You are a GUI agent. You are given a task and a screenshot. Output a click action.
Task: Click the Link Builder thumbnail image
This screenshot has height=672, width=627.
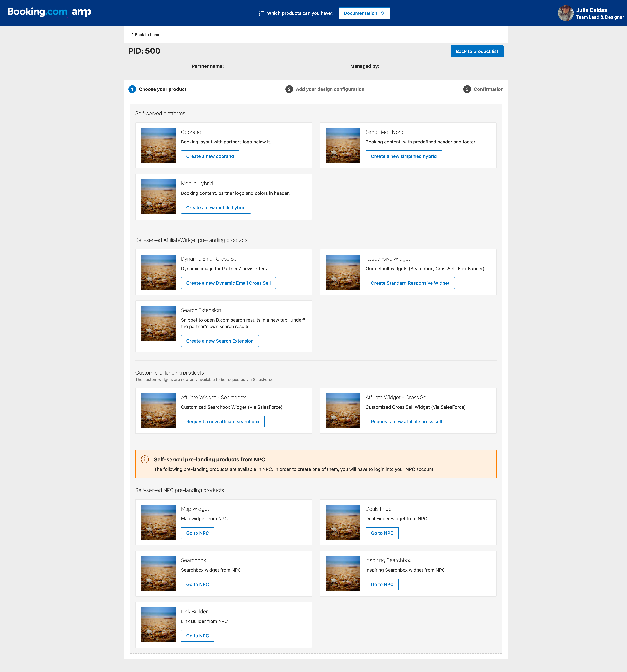click(x=158, y=625)
